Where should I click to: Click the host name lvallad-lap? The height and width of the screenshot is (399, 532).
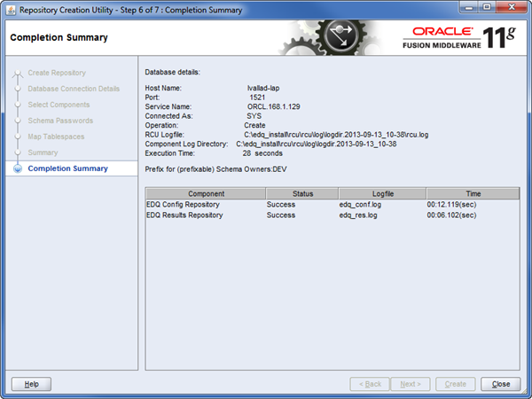coord(263,88)
